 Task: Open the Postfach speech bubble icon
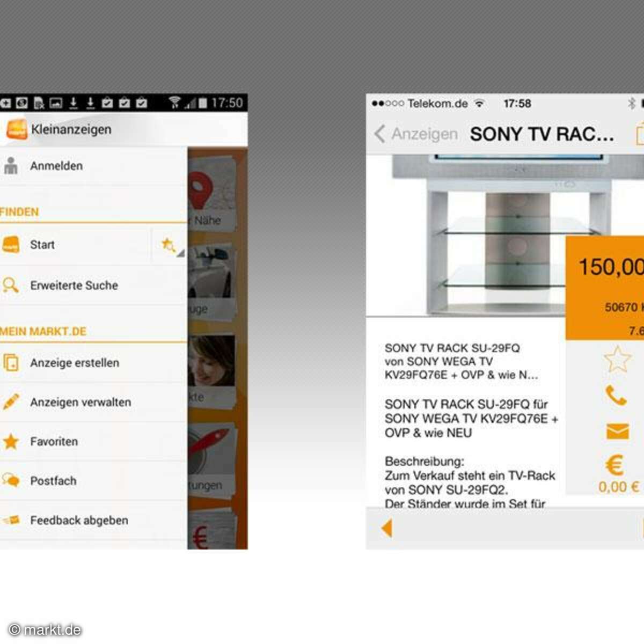coord(11,480)
